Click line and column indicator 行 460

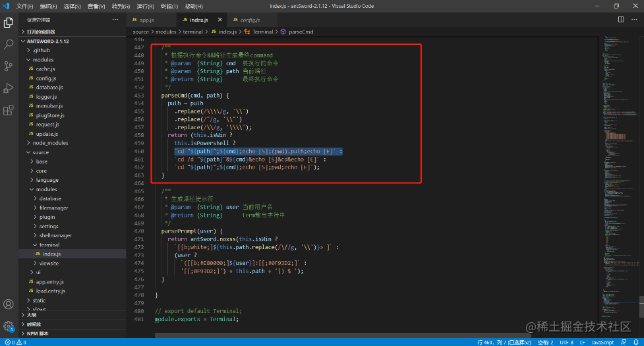point(504,342)
